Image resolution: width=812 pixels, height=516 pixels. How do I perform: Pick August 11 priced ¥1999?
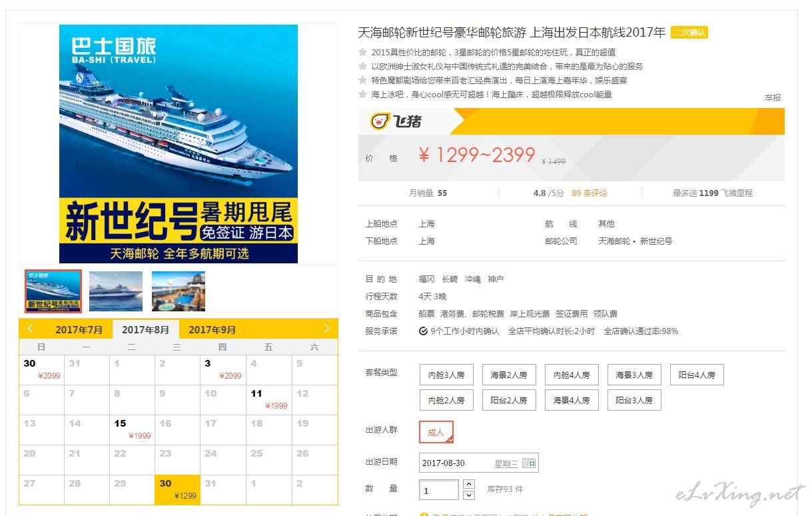click(x=268, y=399)
